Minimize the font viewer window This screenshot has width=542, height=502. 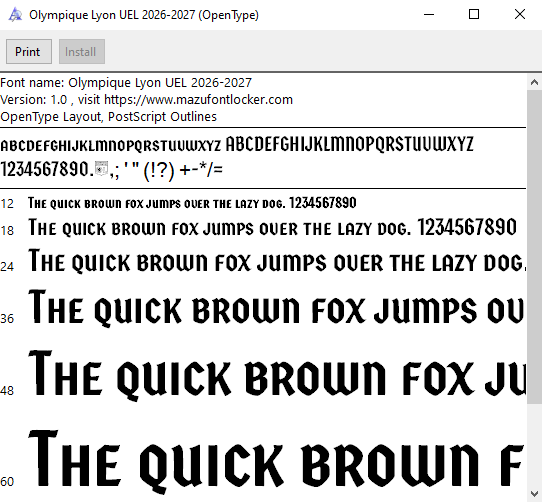point(429,15)
